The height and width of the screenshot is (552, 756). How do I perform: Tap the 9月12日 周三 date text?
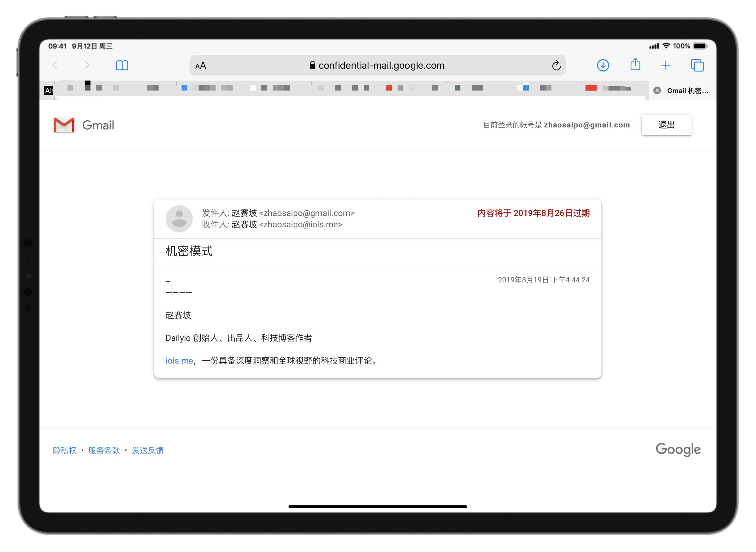[92, 46]
